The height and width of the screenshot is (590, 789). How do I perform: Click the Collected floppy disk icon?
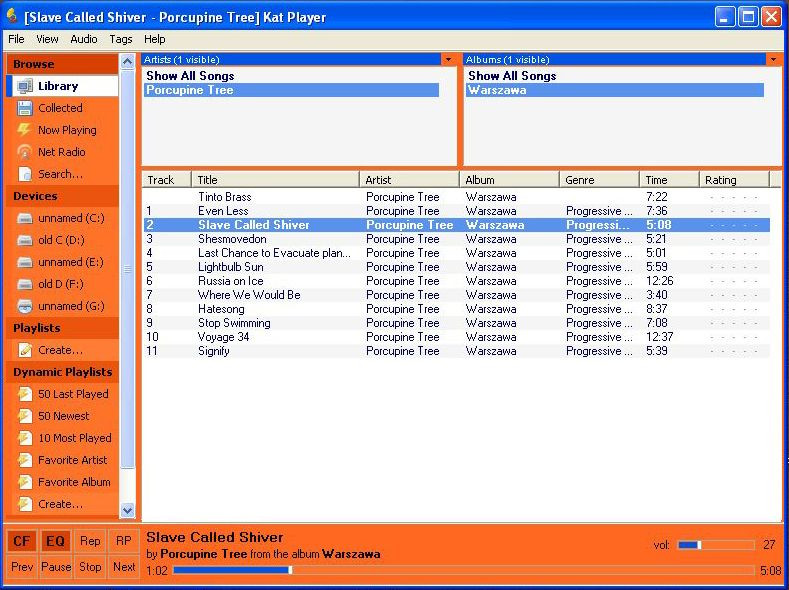pos(25,108)
